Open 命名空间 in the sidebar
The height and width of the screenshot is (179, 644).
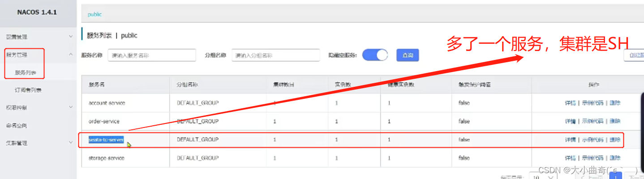(x=17, y=125)
